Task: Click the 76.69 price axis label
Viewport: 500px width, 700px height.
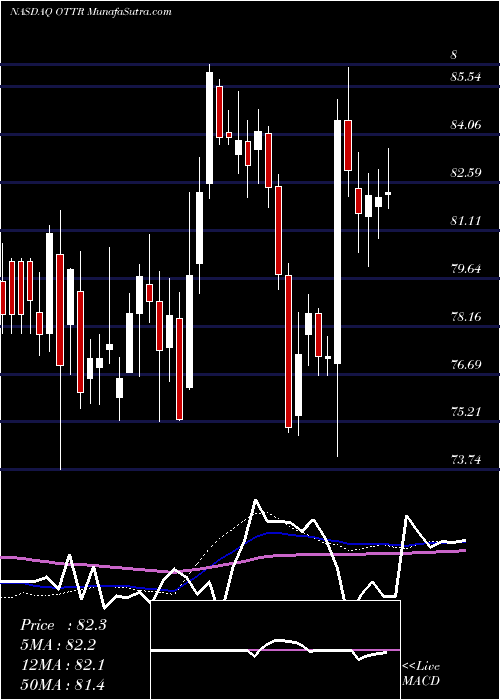Action: point(467,364)
